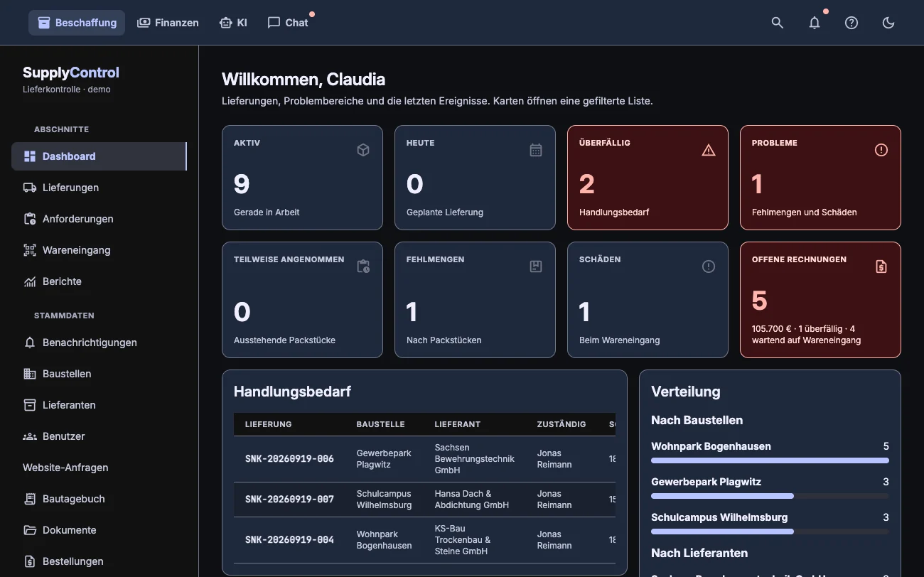Open the Aktiv card showing 9
The height and width of the screenshot is (577, 924).
[302, 178]
